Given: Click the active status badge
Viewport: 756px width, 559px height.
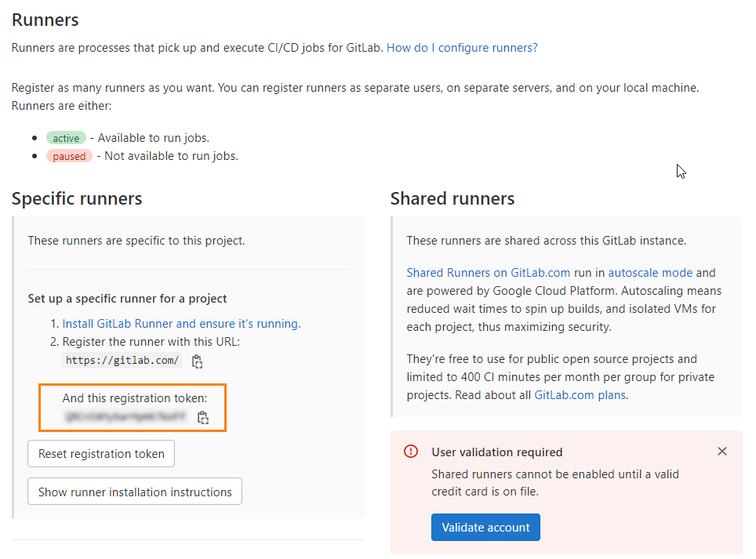Looking at the screenshot, I should click(x=66, y=137).
